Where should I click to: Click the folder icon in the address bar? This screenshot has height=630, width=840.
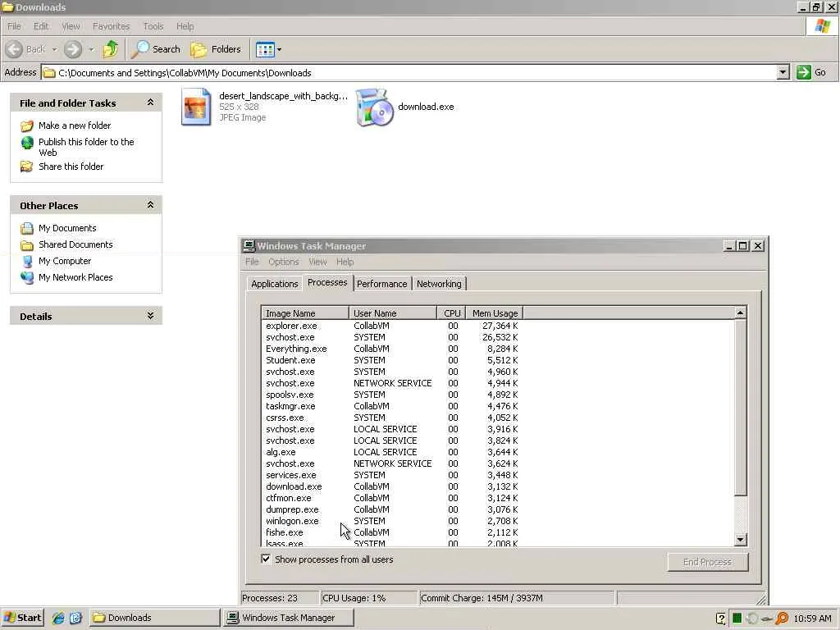49,73
